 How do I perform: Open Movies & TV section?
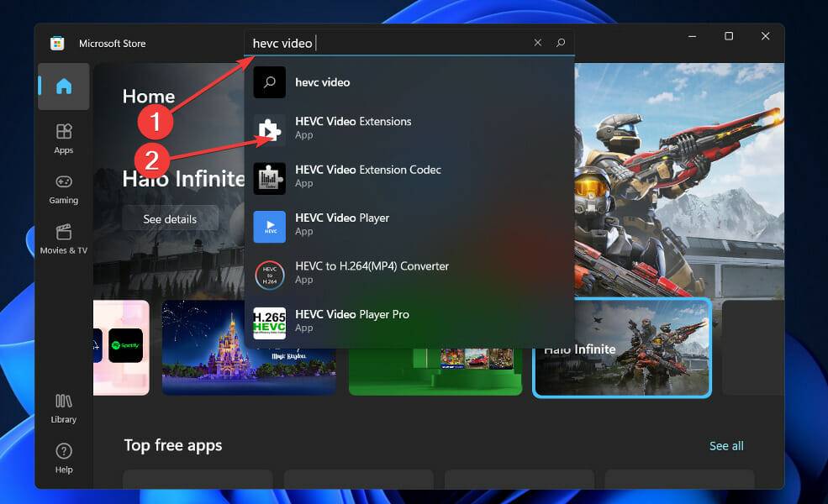coord(63,239)
